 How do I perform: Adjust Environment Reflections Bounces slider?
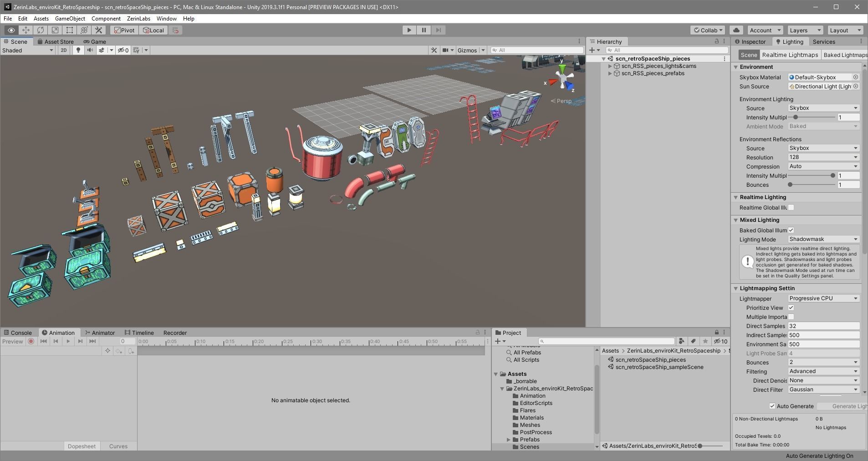pos(790,184)
